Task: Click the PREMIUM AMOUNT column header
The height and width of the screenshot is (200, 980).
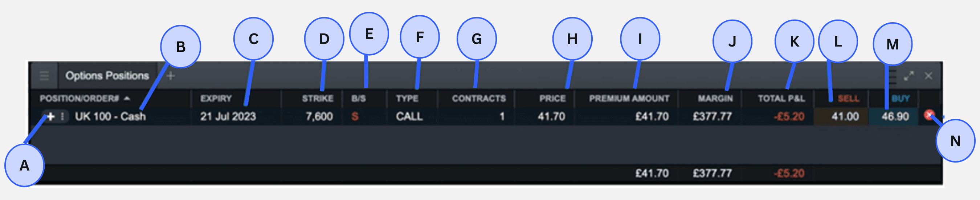Action: pyautogui.click(x=629, y=99)
